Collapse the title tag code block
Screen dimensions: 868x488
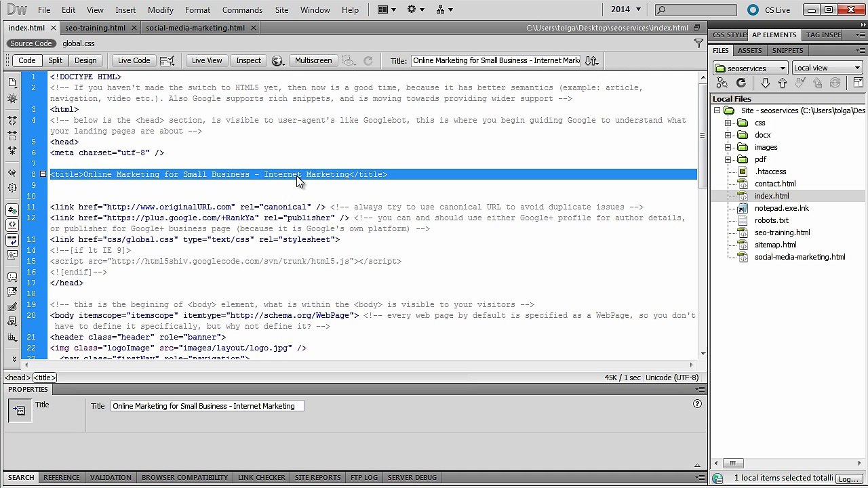pos(43,175)
